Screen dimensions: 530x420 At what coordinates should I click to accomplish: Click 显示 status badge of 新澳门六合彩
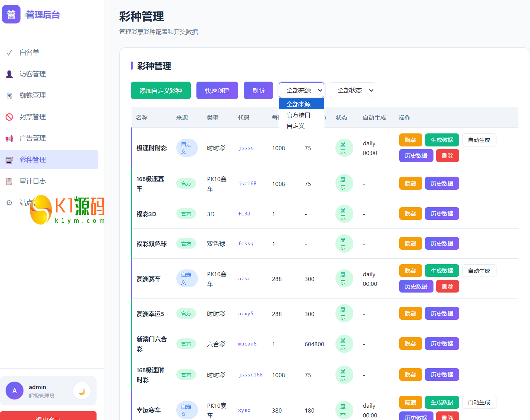click(x=344, y=344)
